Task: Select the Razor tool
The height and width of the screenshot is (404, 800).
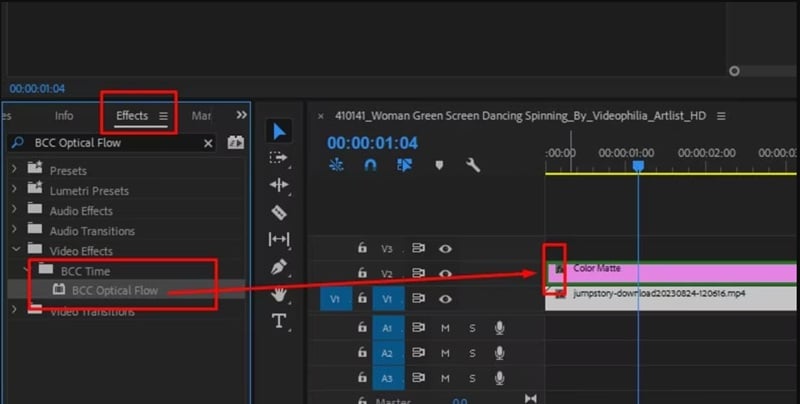Action: tap(279, 212)
